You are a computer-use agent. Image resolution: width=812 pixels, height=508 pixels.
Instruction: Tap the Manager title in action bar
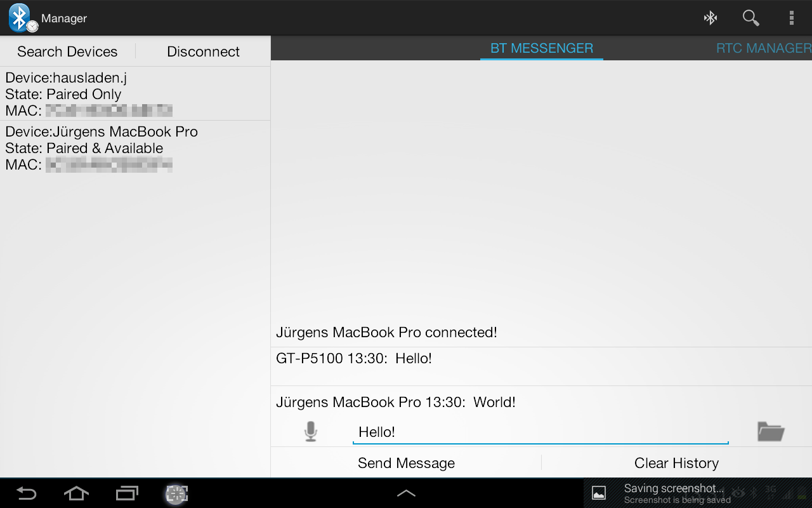(x=64, y=18)
